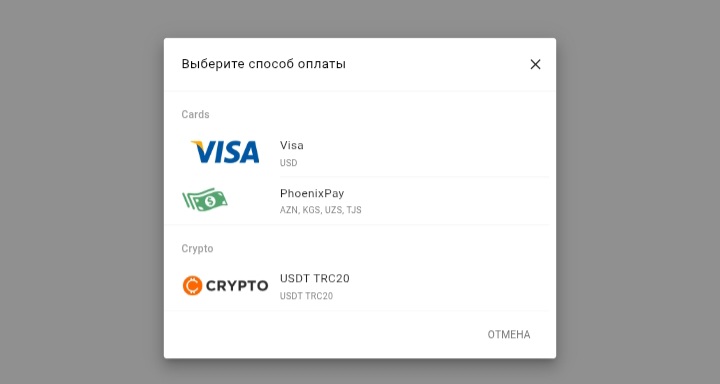
Task: Click the Visa logo icon
Action: coord(225,152)
